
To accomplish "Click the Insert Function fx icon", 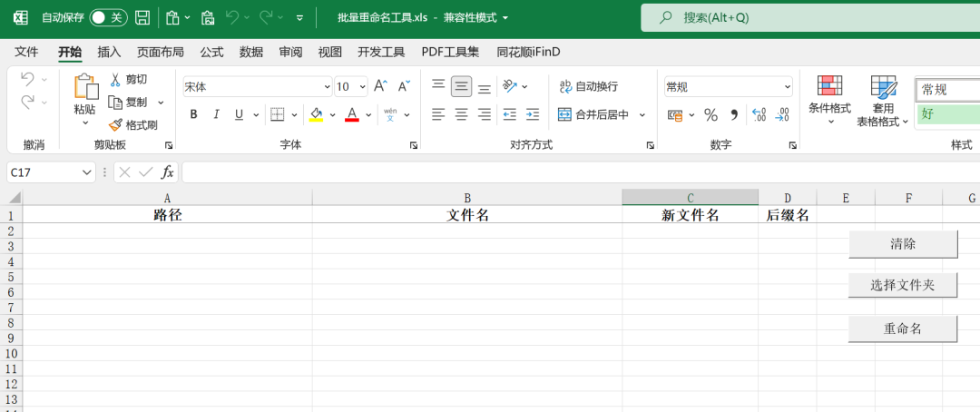I will 168,172.
